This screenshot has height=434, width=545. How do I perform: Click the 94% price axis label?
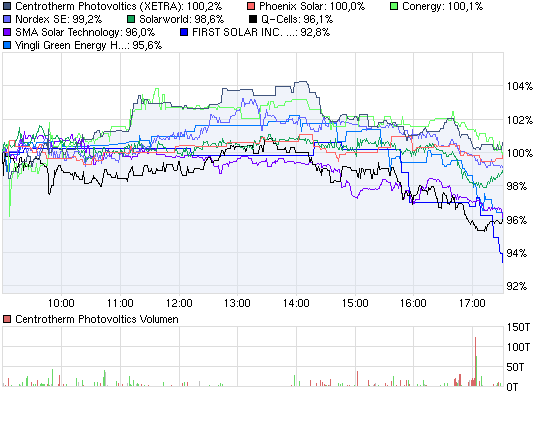pyautogui.click(x=517, y=253)
